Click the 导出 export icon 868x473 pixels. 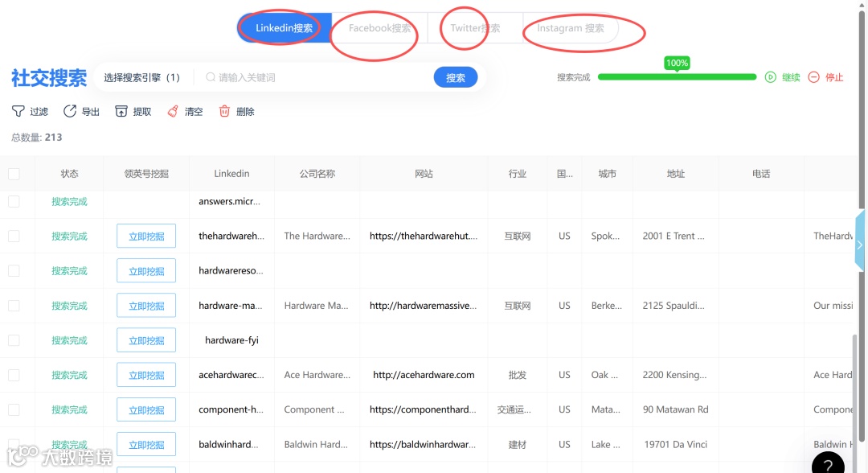pos(70,111)
